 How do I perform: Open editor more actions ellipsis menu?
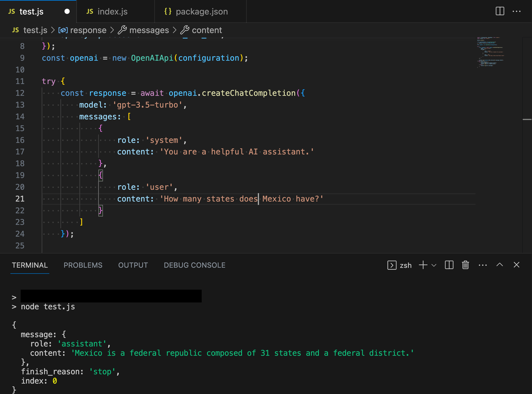(x=516, y=11)
